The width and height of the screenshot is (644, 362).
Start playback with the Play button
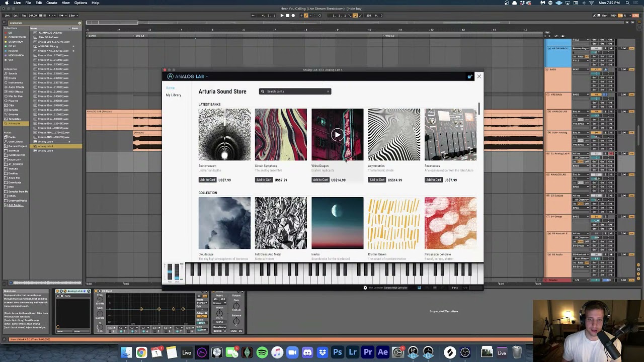[282, 16]
